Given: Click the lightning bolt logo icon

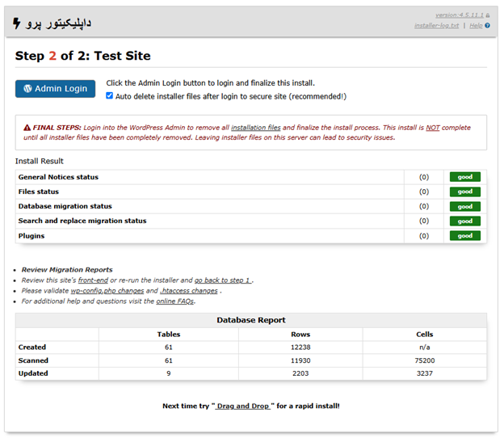Looking at the screenshot, I should click(x=17, y=23).
